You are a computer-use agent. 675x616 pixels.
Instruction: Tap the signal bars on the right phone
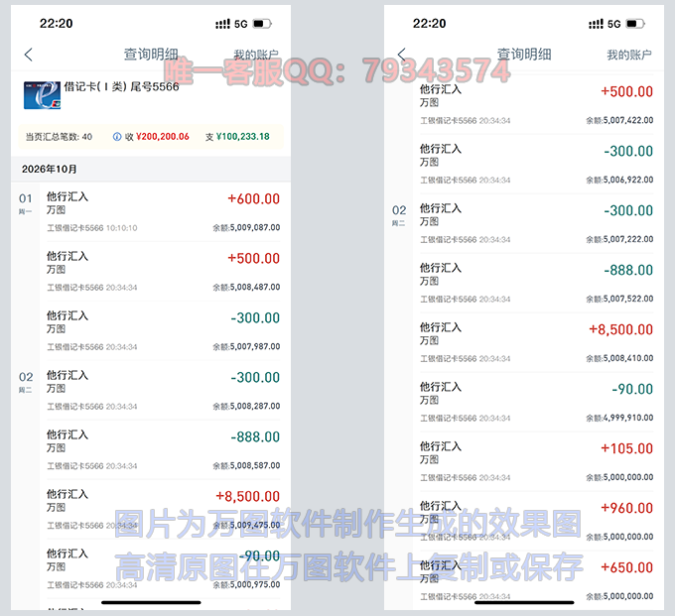pyautogui.click(x=597, y=23)
